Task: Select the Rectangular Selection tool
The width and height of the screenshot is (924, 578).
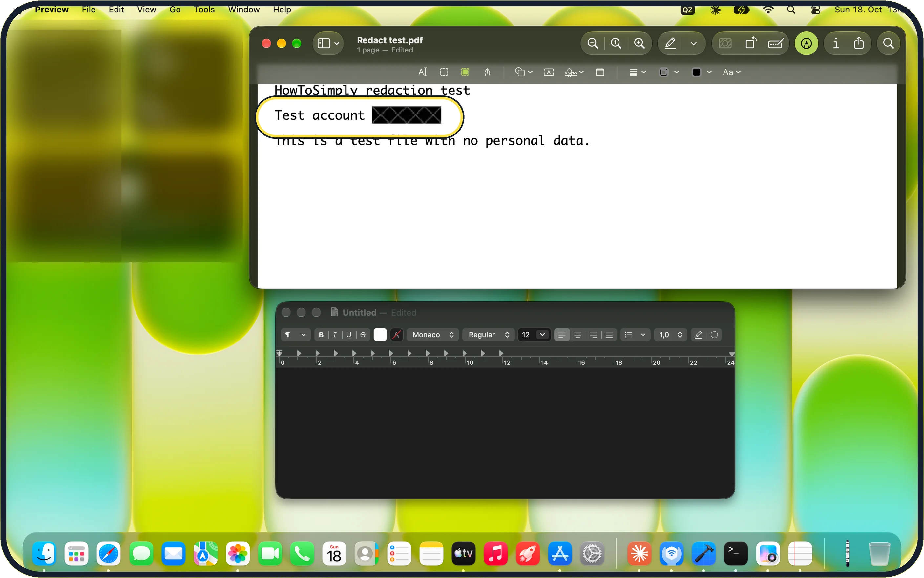Action: point(444,72)
